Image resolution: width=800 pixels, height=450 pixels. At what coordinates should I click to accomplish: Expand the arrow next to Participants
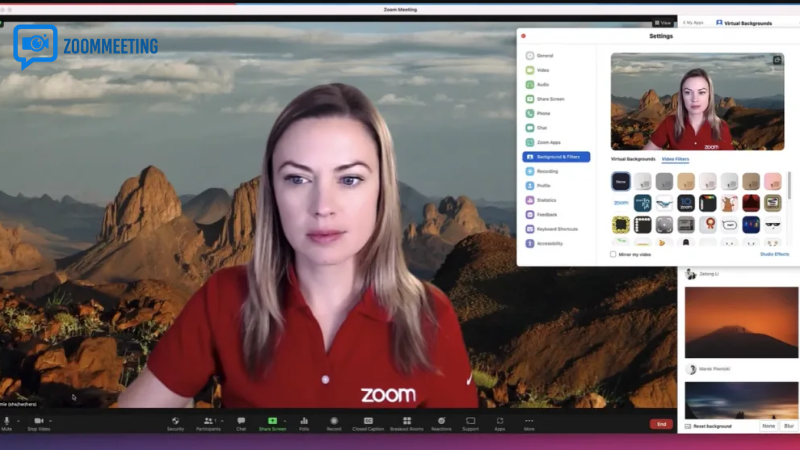[222, 421]
